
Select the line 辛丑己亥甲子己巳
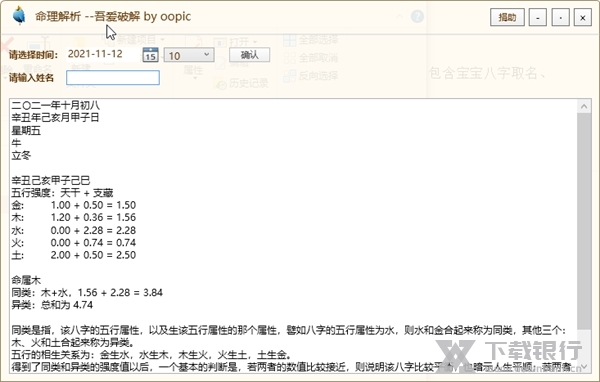coord(51,180)
